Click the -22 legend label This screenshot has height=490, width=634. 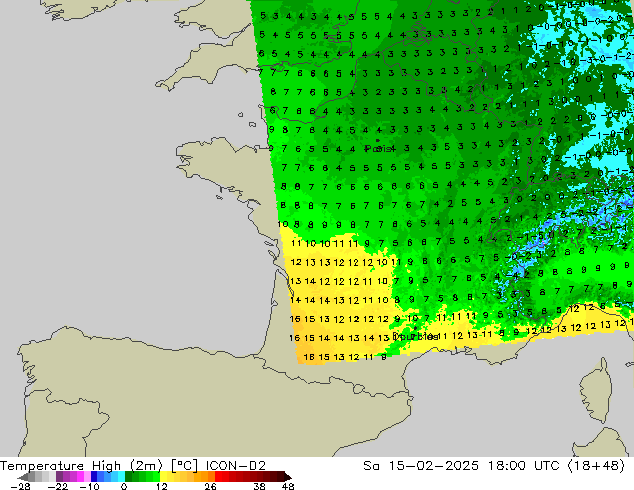pos(58,486)
